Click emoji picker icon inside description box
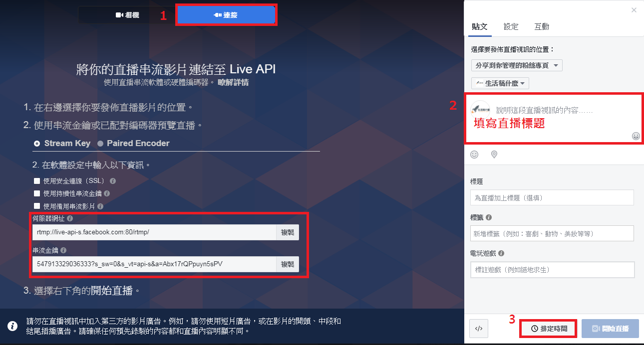 (x=636, y=136)
